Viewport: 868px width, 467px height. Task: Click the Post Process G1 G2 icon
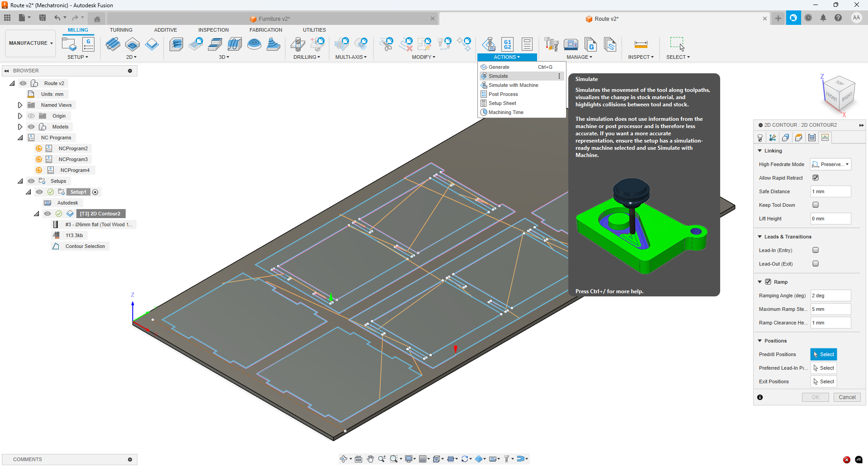click(508, 44)
